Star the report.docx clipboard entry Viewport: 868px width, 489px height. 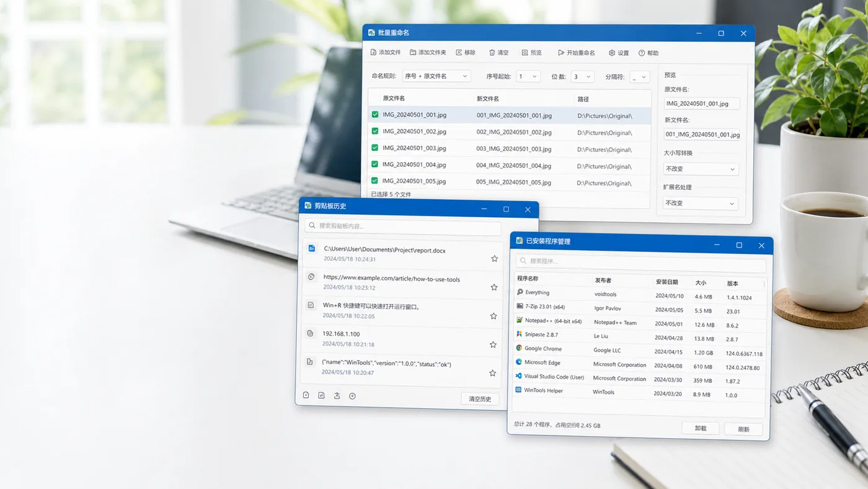495,258
